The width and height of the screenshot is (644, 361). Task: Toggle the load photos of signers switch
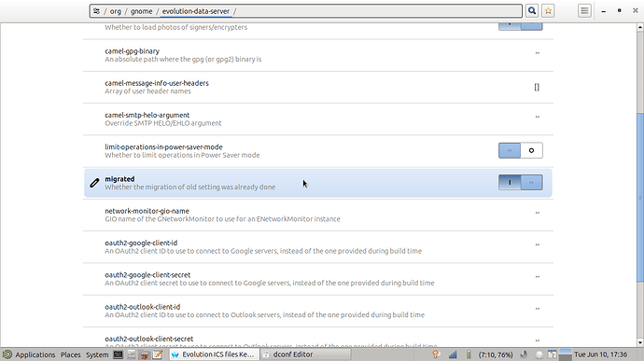[x=521, y=26]
